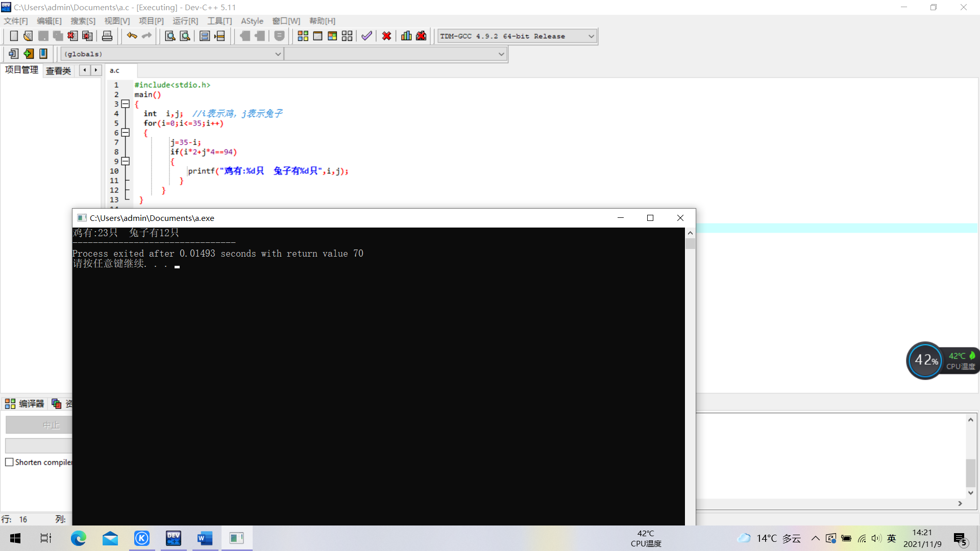Open the (globals) scope dropdown
Screen dimensions: 980x551
(x=278, y=54)
